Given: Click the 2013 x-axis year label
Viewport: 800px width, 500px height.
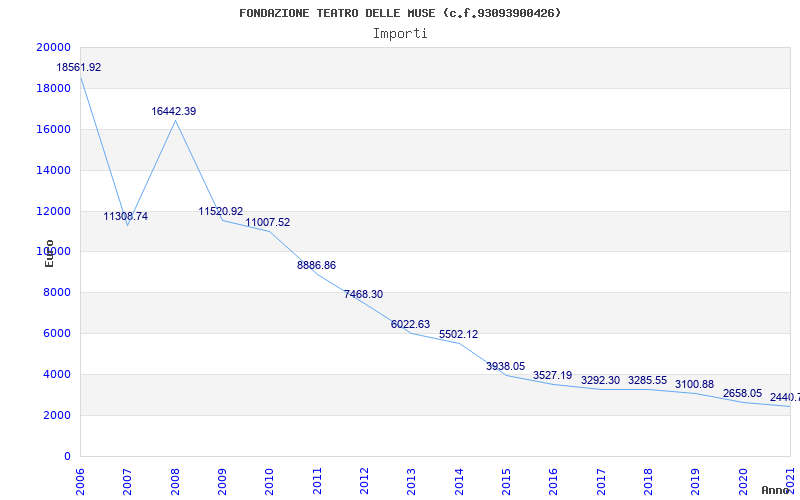Looking at the screenshot, I should point(412,482).
